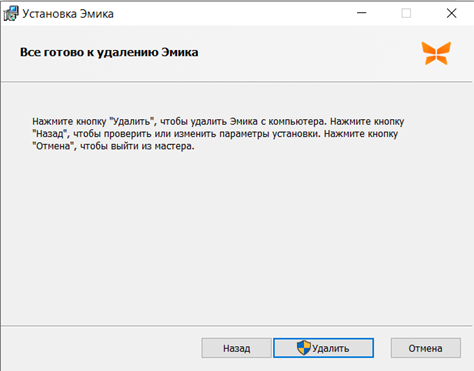Close the Установка Эмика window

pyautogui.click(x=452, y=13)
